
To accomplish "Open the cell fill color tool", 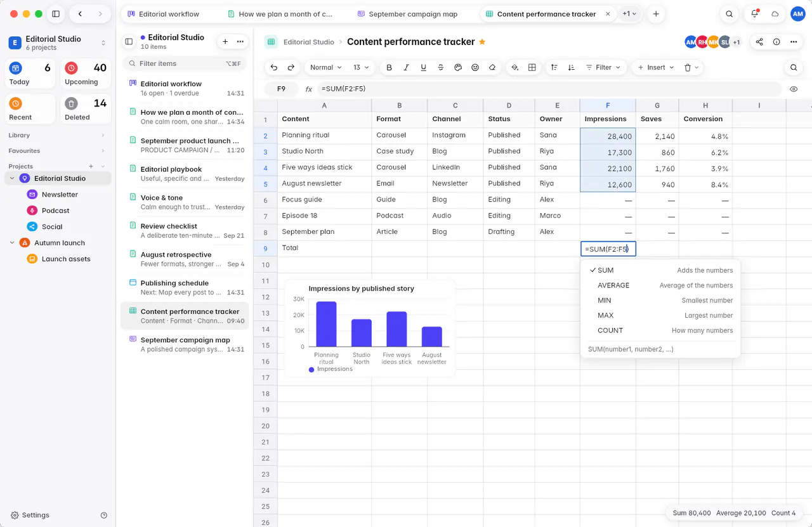I will tap(515, 67).
